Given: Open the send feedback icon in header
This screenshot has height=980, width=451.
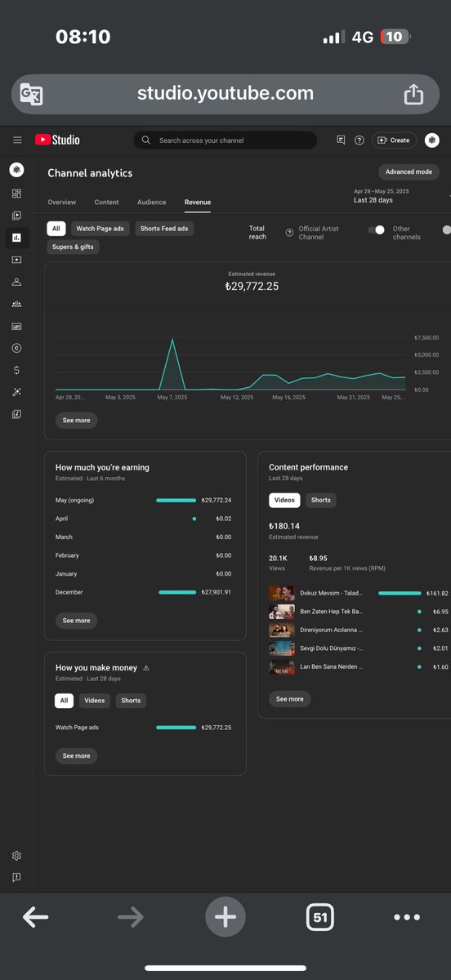Looking at the screenshot, I should pos(341,140).
